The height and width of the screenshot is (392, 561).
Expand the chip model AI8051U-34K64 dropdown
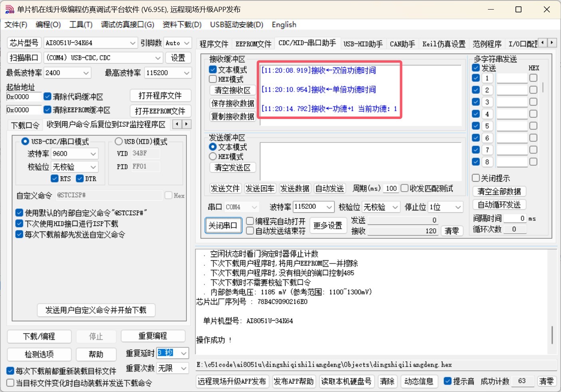coord(133,43)
